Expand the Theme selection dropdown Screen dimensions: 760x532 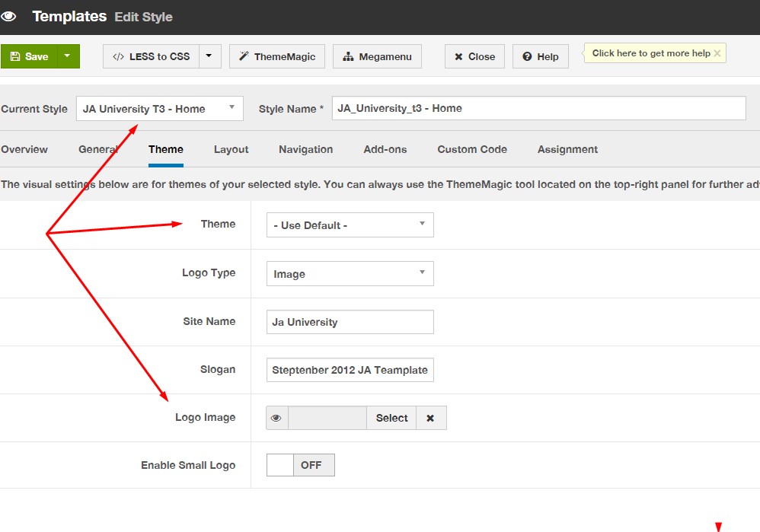pyautogui.click(x=350, y=225)
